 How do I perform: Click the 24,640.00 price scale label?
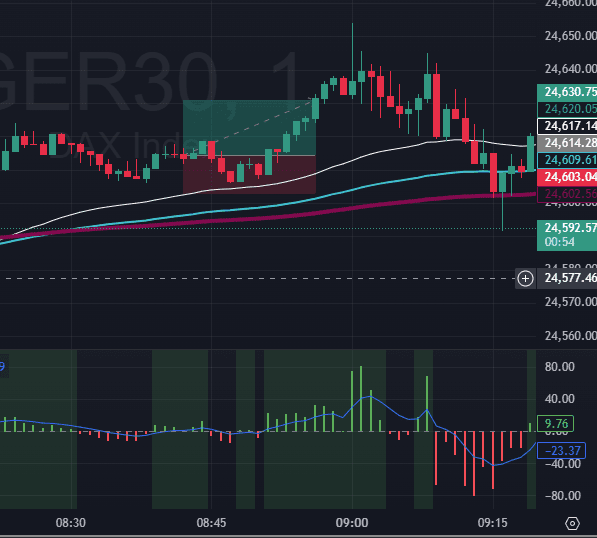coord(570,69)
